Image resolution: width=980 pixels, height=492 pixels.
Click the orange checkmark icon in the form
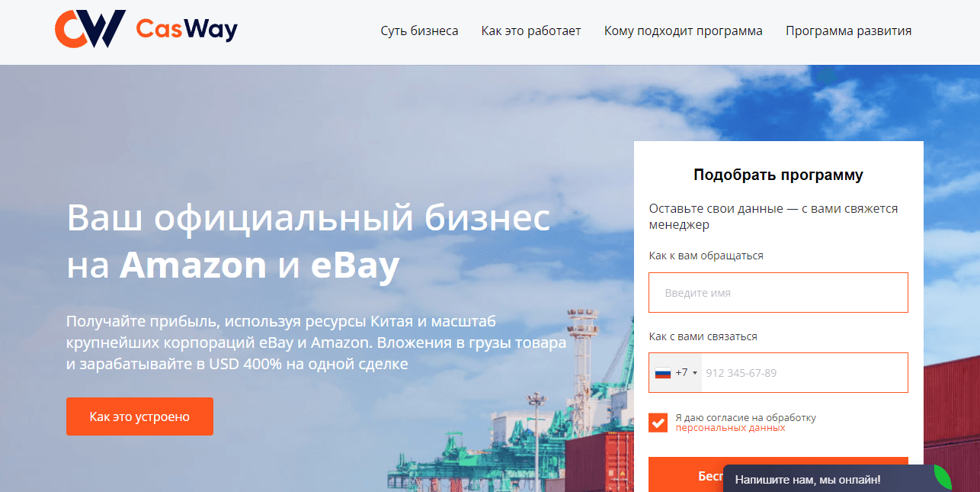(658, 423)
